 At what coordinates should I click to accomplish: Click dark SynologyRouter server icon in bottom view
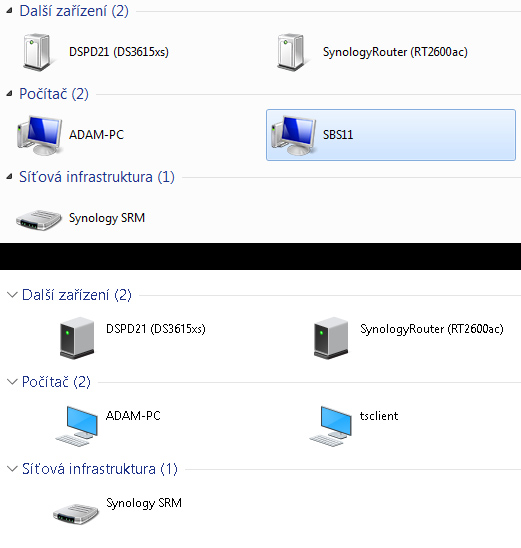pyautogui.click(x=331, y=338)
